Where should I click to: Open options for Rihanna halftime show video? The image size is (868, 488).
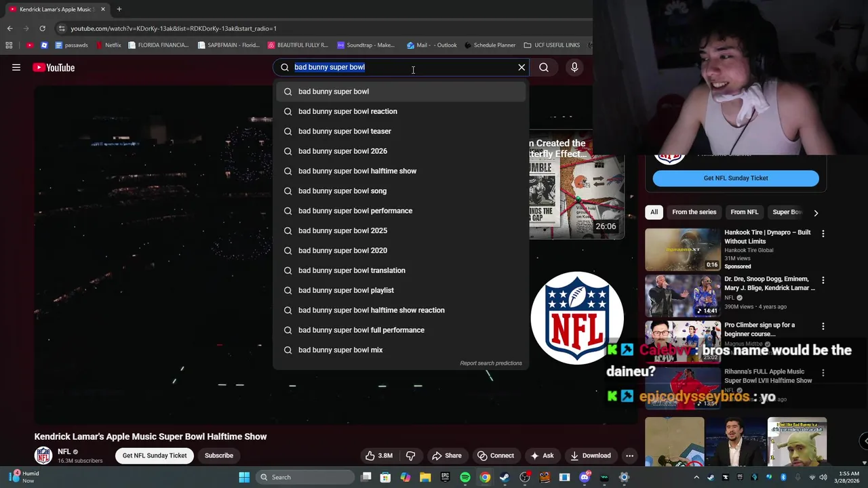pos(823,373)
